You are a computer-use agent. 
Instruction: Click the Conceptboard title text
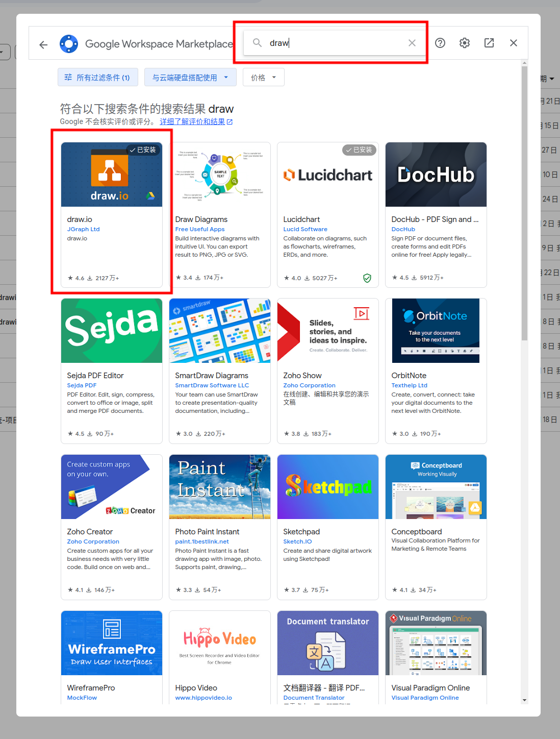(x=417, y=532)
